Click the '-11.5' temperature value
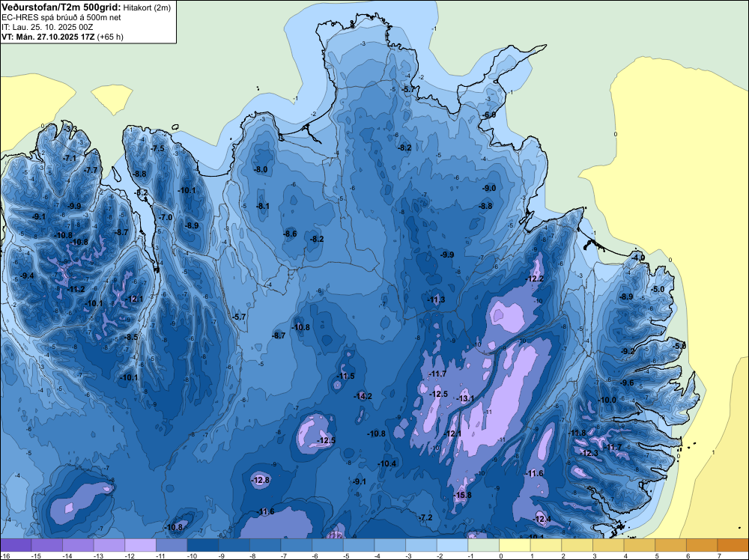 click(345, 376)
